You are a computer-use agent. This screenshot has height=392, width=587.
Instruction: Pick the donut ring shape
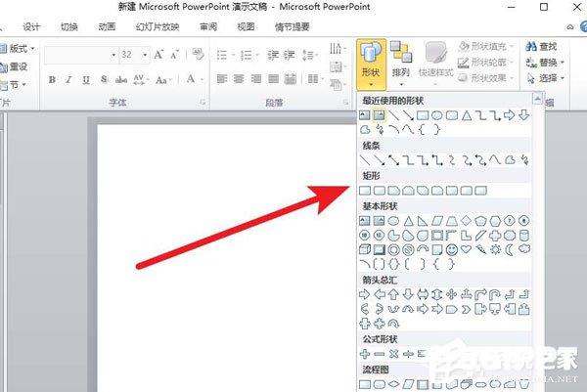394,250
